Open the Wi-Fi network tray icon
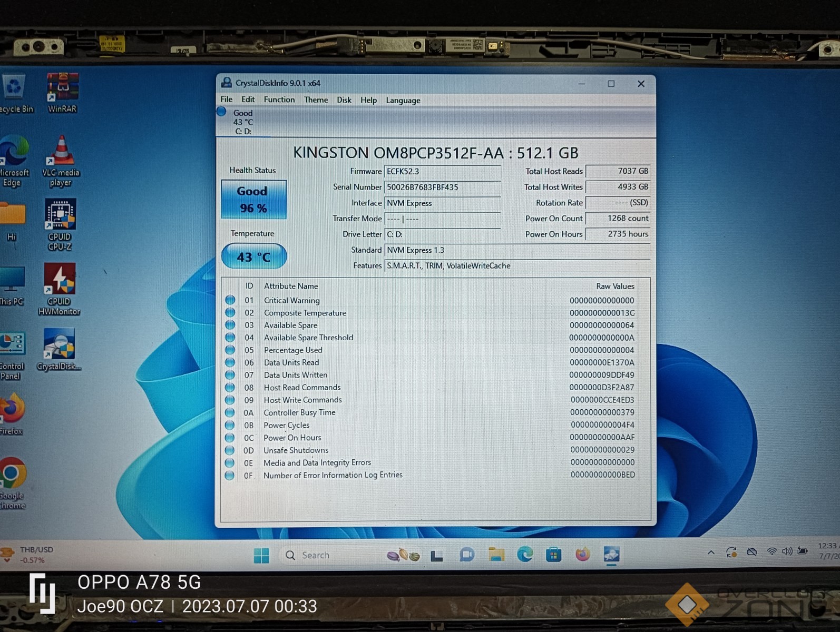This screenshot has height=632, width=840. point(771,551)
